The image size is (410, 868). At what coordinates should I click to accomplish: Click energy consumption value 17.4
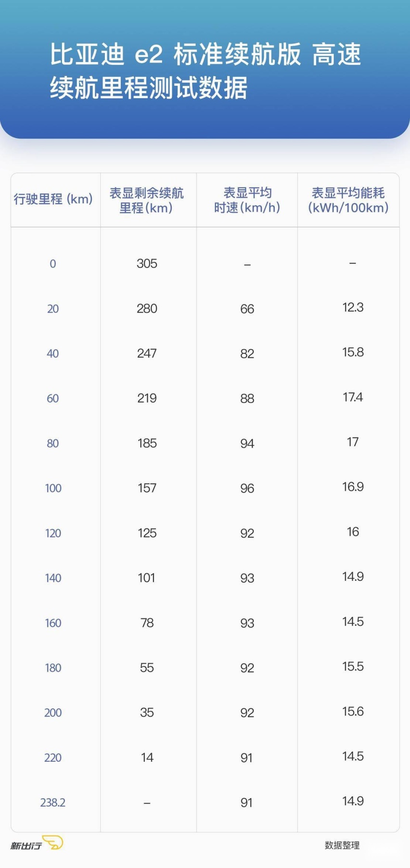tap(353, 397)
